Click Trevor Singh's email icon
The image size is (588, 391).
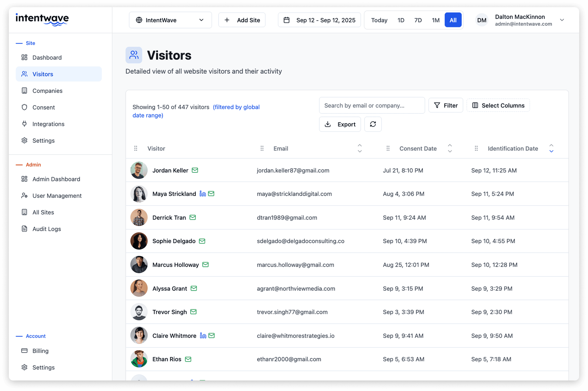click(x=194, y=312)
